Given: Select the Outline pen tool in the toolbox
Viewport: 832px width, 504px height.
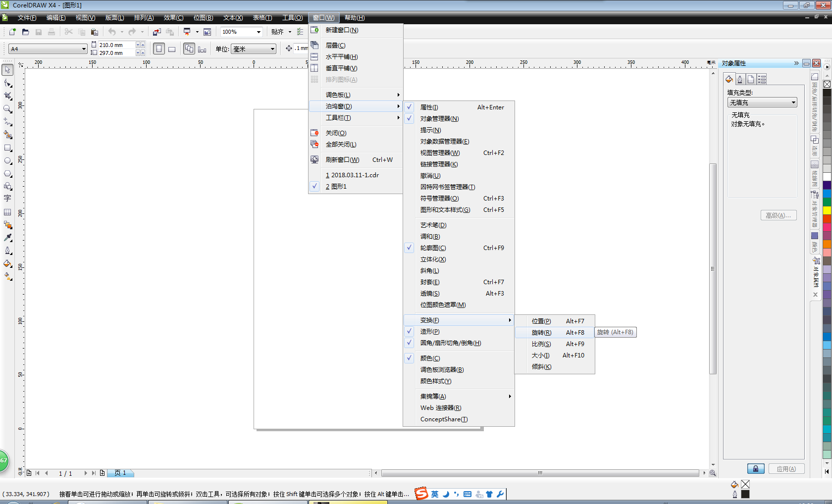Looking at the screenshot, I should coord(7,251).
